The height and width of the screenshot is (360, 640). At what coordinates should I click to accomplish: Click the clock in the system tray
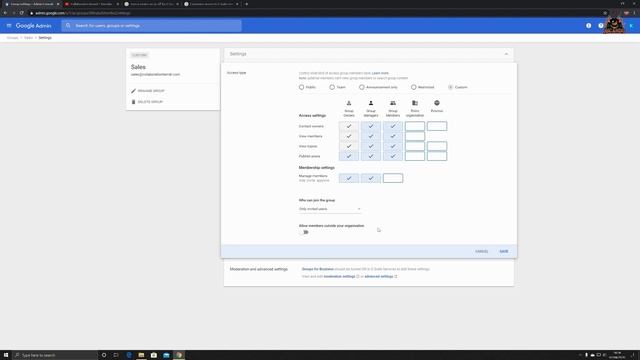tap(617, 355)
